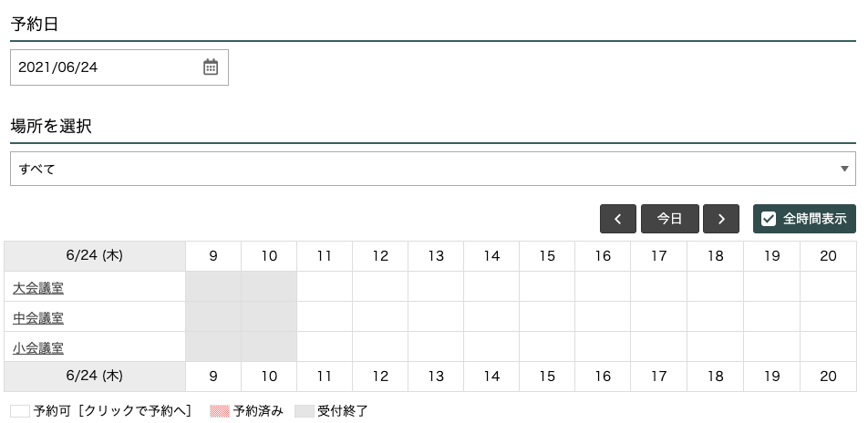Screen dimensions: 868x423
Task: Open the 中会議室 room link
Action: (x=38, y=318)
